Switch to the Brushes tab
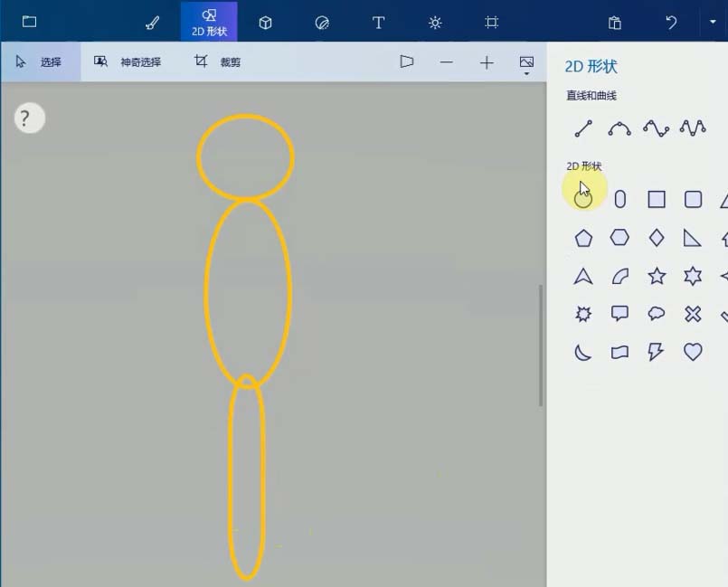This screenshot has width=728, height=587. click(x=152, y=23)
